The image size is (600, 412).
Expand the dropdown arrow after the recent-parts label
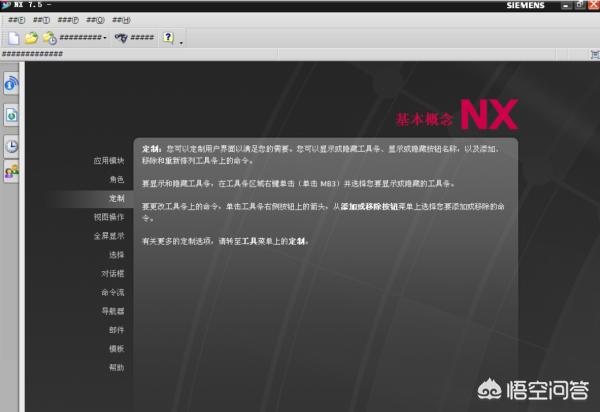coord(105,37)
